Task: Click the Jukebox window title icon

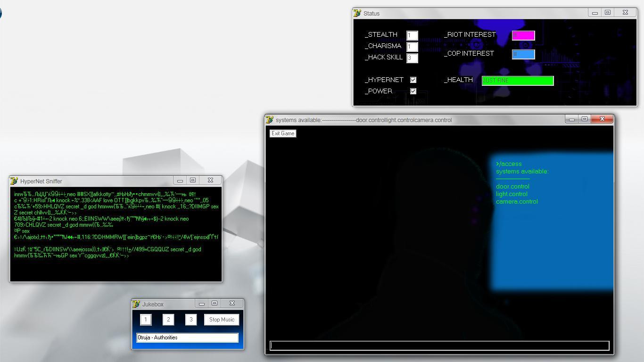Action: tap(136, 304)
